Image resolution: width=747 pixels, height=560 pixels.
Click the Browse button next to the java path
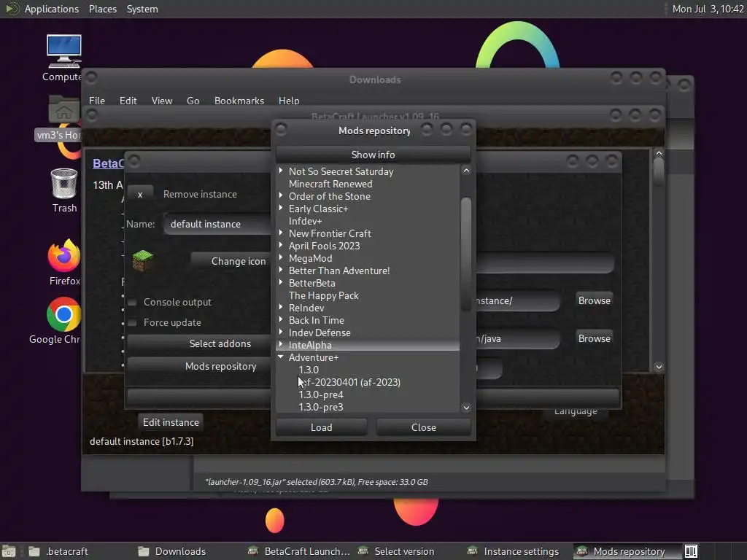click(594, 338)
